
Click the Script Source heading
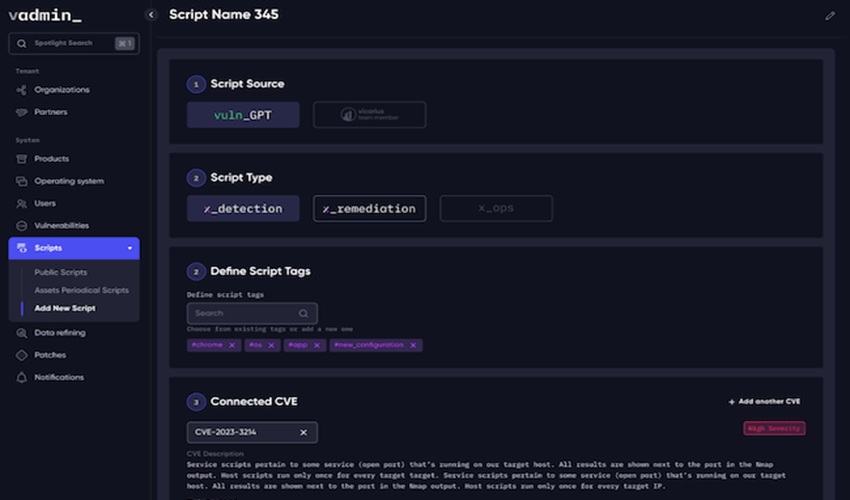tap(247, 84)
